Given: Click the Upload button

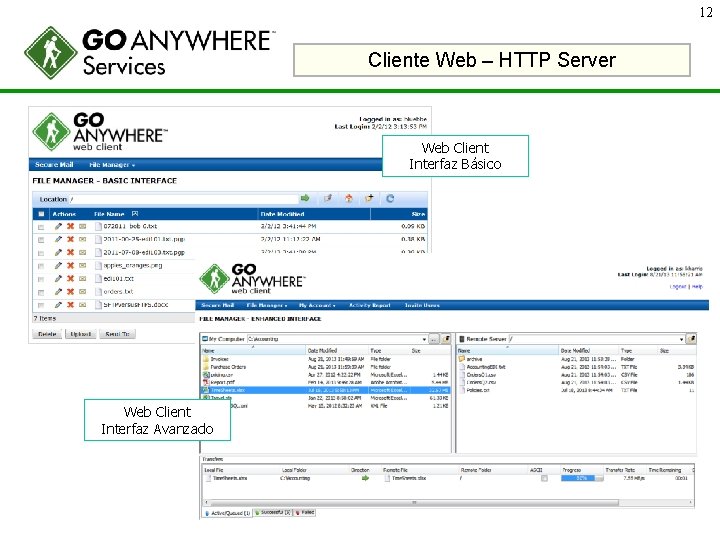Looking at the screenshot, I should (x=81, y=334).
